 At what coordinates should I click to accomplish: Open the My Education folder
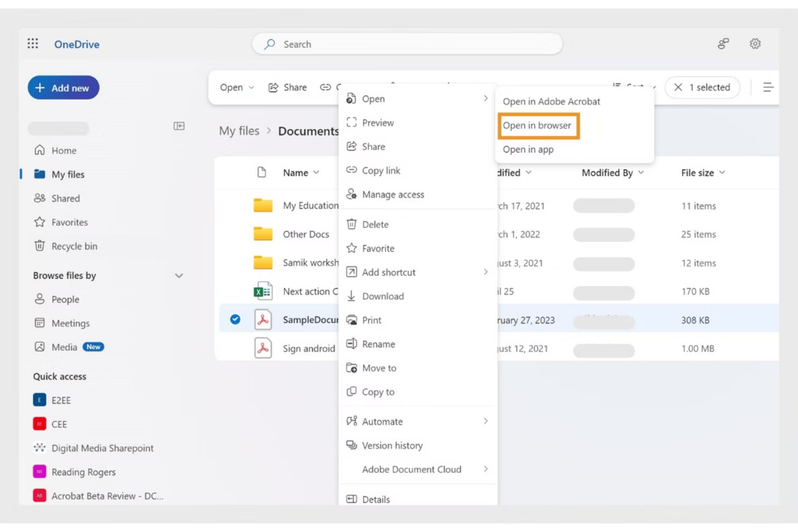[x=311, y=205]
